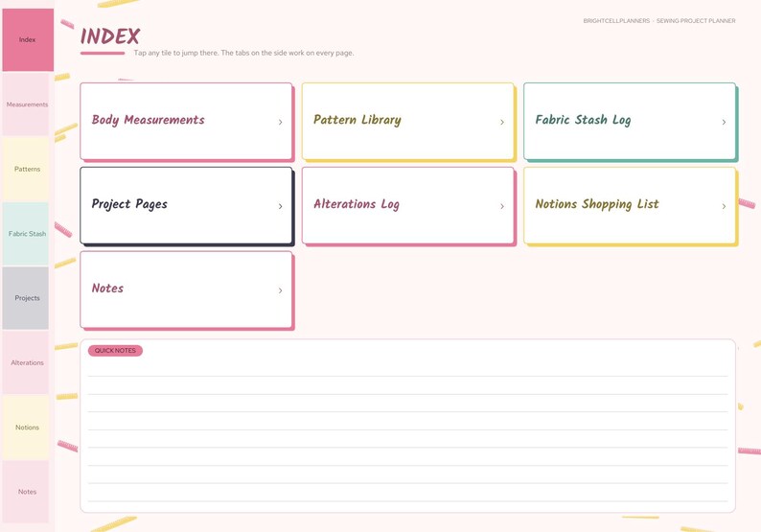Jump to the Fabric Stash Log tile

click(x=630, y=121)
